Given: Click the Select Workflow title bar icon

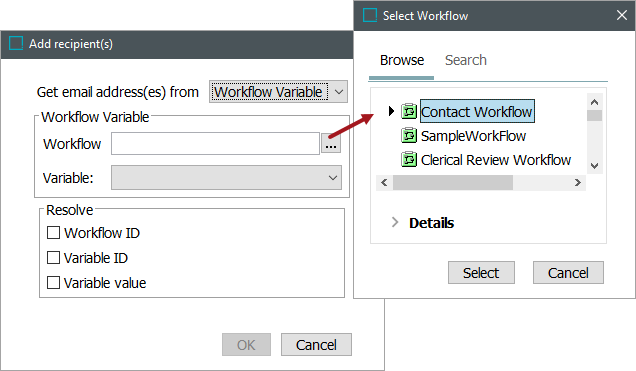Looking at the screenshot, I should pyautogui.click(x=370, y=15).
